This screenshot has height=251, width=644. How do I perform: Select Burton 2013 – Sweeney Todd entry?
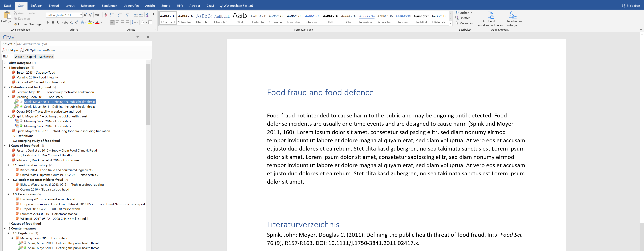[x=36, y=72]
